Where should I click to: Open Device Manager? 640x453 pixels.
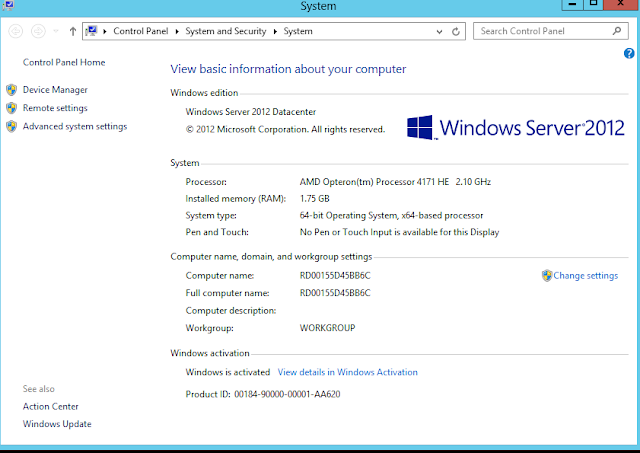[x=55, y=90]
